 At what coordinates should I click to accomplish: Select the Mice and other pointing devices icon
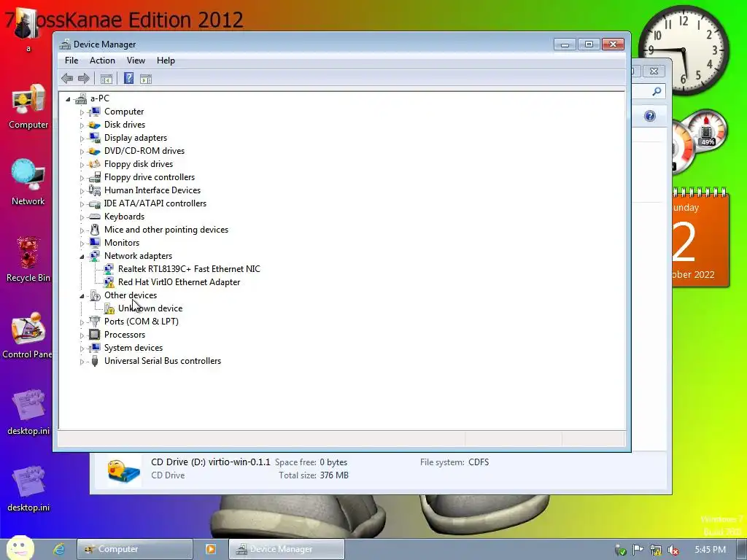[95, 230]
